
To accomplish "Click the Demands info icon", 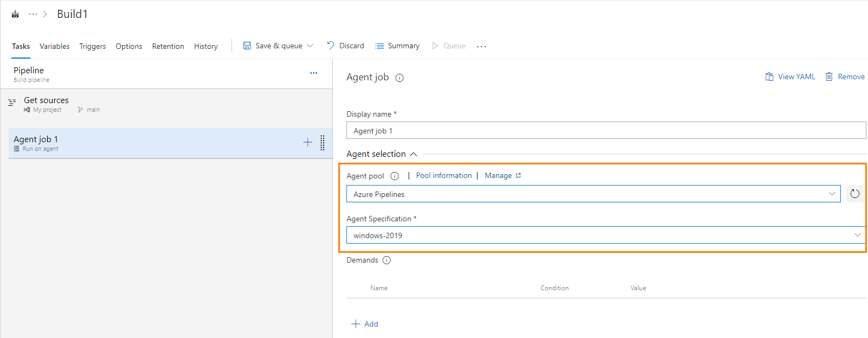I will click(x=387, y=260).
